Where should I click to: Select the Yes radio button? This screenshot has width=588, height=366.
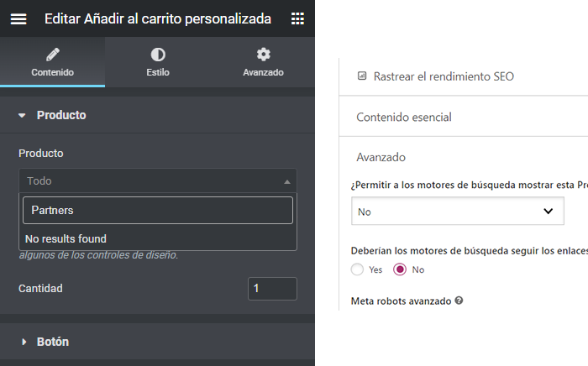[x=358, y=269]
